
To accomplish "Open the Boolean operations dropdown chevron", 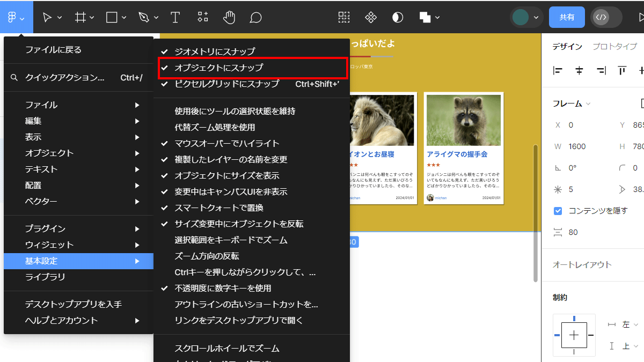I will 437,18.
